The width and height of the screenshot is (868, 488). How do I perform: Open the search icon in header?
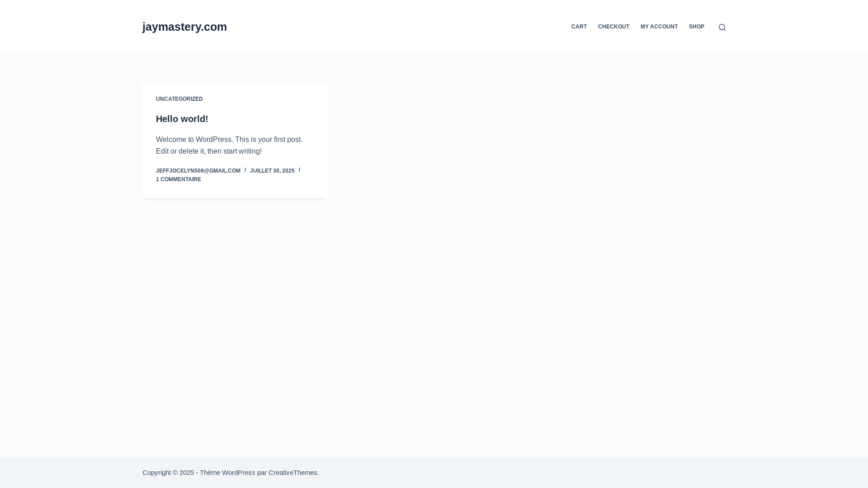pyautogui.click(x=722, y=27)
